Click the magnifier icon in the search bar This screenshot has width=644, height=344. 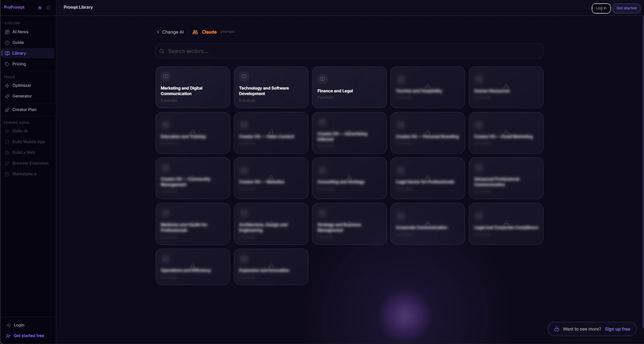pyautogui.click(x=162, y=51)
